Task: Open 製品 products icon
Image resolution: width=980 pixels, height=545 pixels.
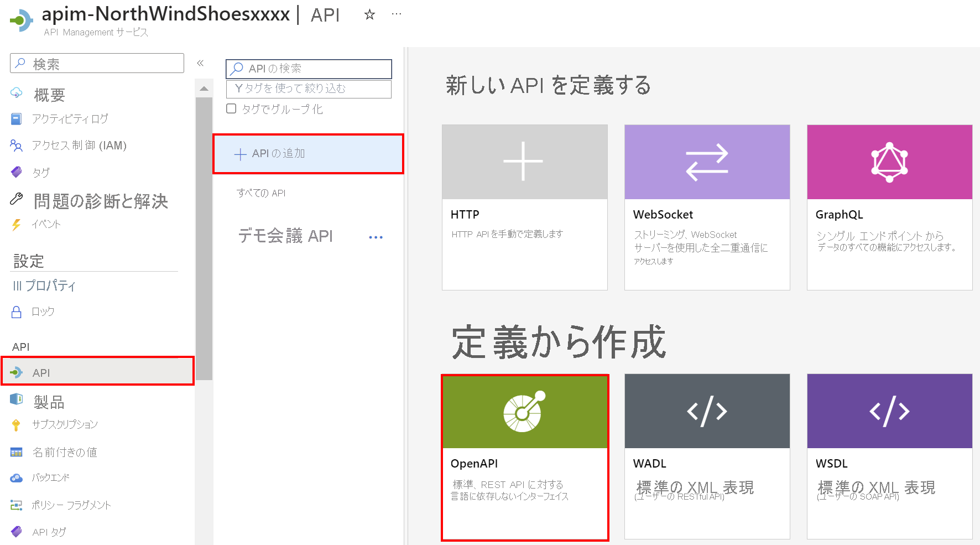Action: 17,399
